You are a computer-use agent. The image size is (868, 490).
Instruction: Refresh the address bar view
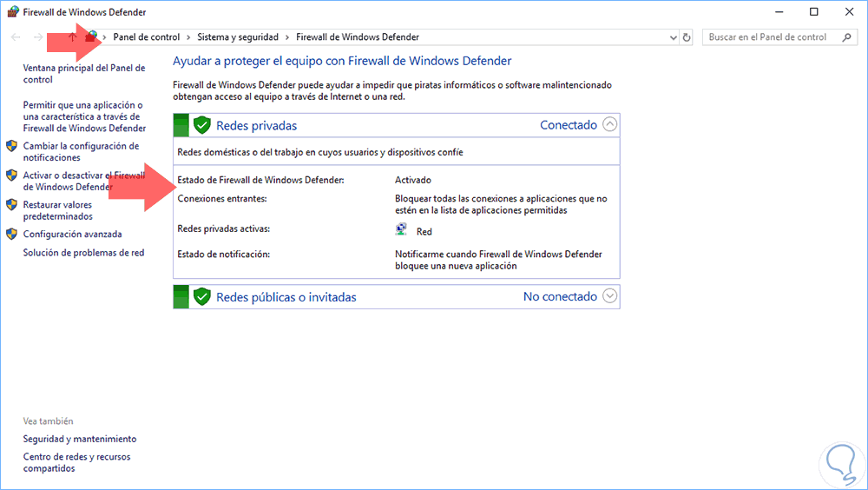click(x=687, y=37)
